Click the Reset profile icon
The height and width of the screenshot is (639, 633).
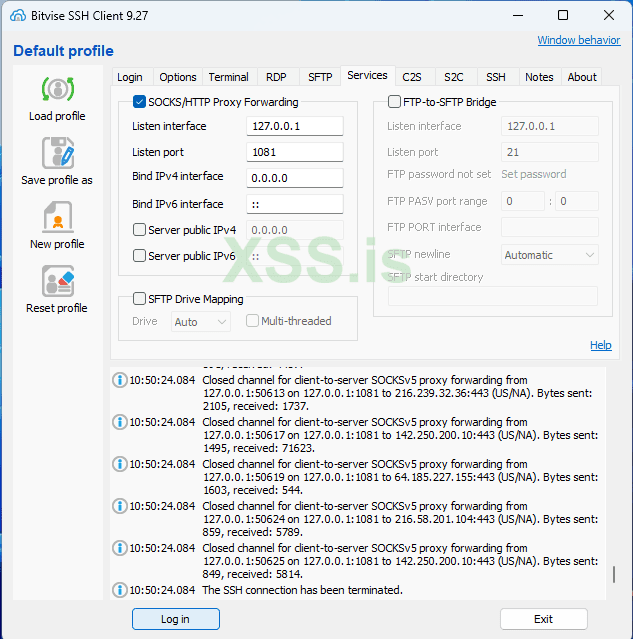pyautogui.click(x=57, y=281)
